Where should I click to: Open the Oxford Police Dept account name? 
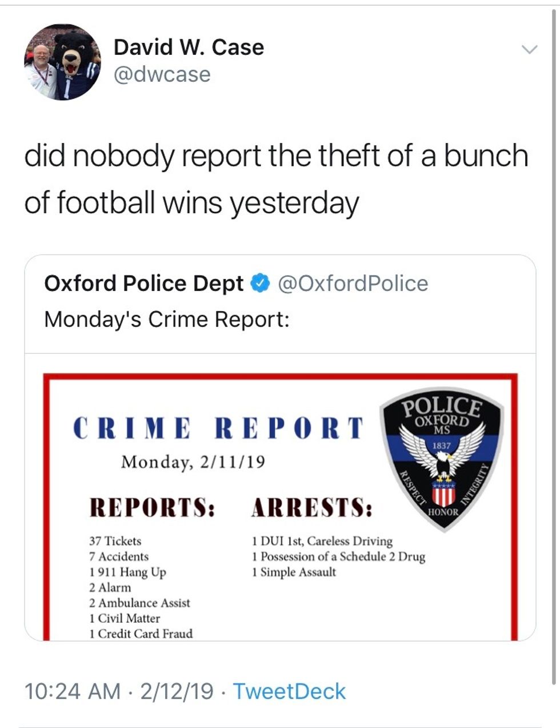click(144, 283)
